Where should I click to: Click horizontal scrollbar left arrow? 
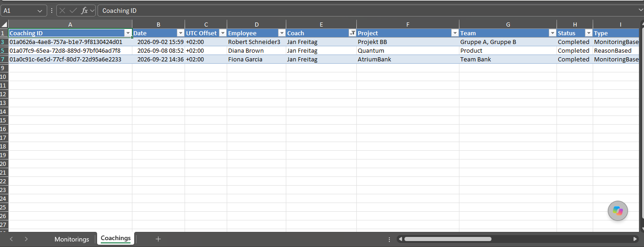pyautogui.click(x=400, y=239)
